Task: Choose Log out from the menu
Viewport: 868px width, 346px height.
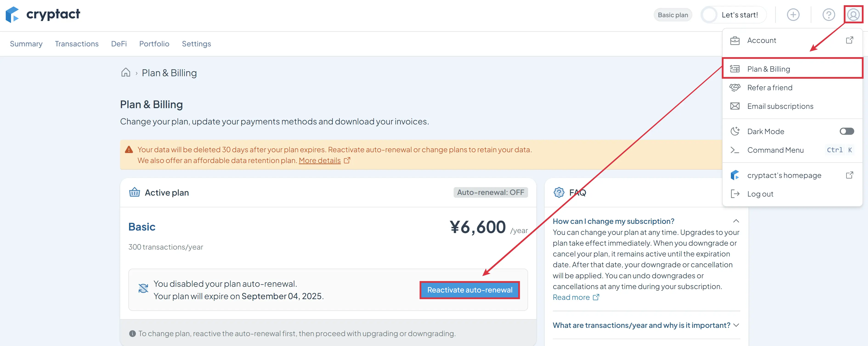Action: pyautogui.click(x=792, y=194)
